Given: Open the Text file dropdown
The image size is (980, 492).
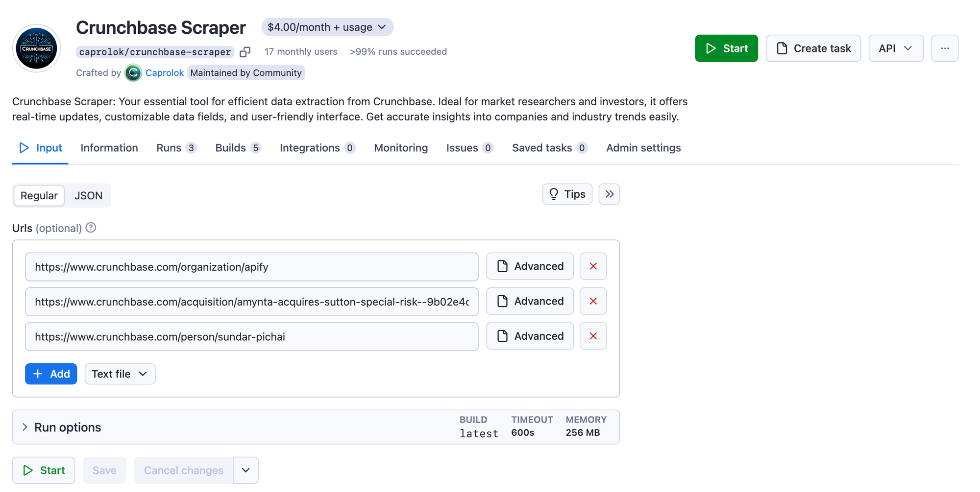Looking at the screenshot, I should coord(120,374).
